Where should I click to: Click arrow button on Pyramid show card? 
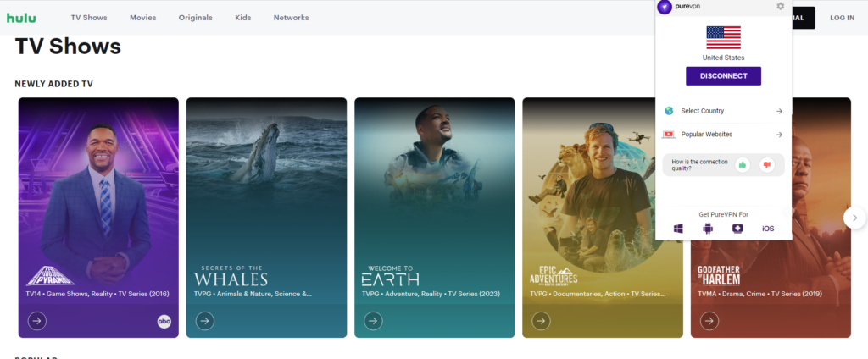click(36, 321)
